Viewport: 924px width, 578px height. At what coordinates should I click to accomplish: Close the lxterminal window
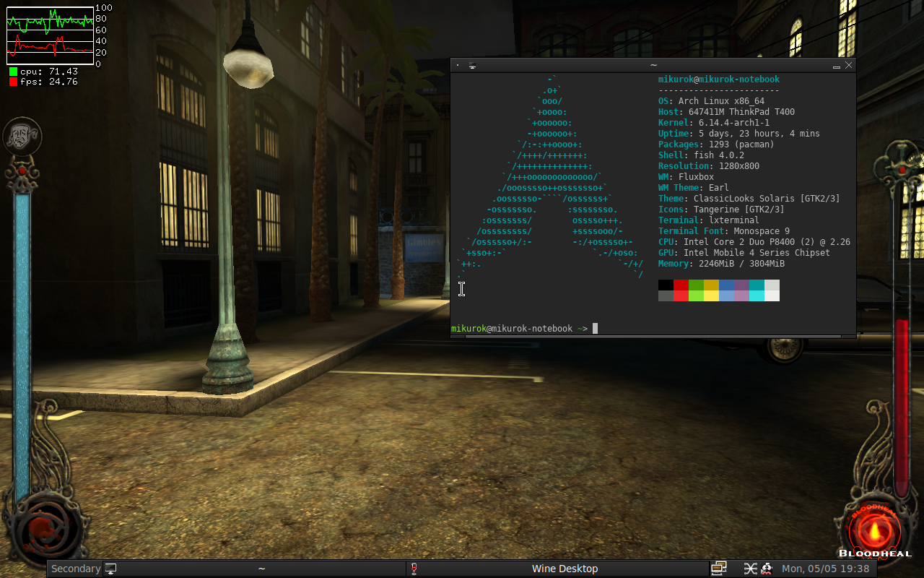click(x=849, y=65)
